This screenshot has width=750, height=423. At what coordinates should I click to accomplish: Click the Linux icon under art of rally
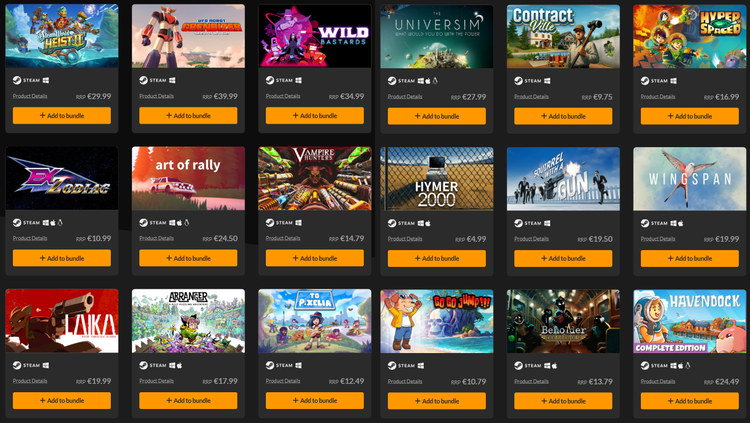[x=187, y=223]
